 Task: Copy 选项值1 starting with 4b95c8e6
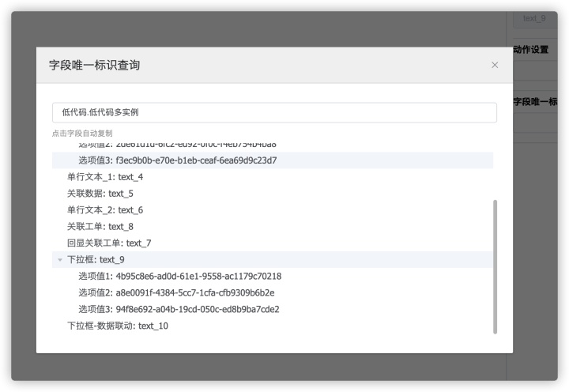(179, 277)
